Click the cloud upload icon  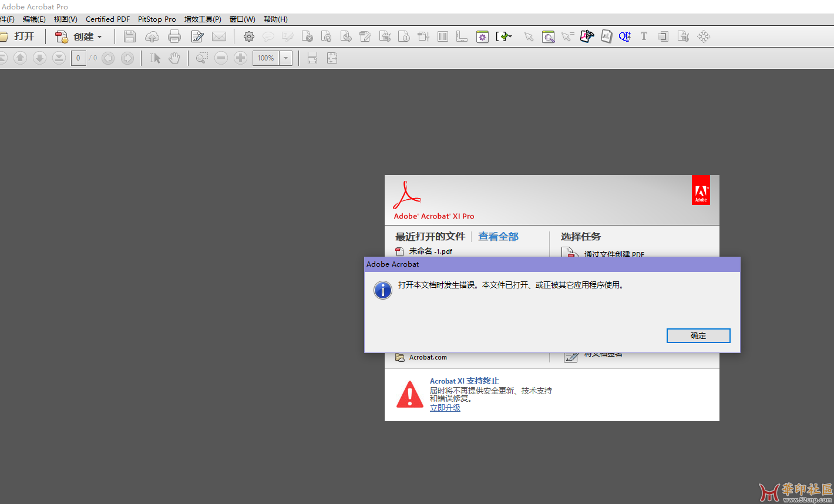click(x=152, y=36)
